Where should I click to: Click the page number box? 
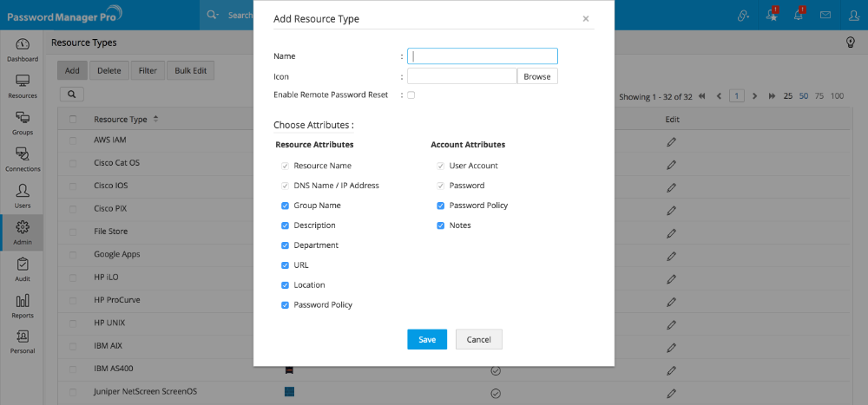[x=736, y=96]
